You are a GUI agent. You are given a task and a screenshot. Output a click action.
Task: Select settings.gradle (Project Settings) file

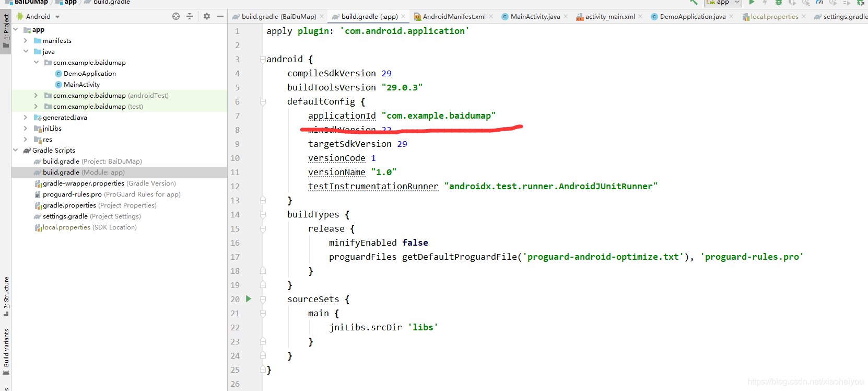coord(92,216)
